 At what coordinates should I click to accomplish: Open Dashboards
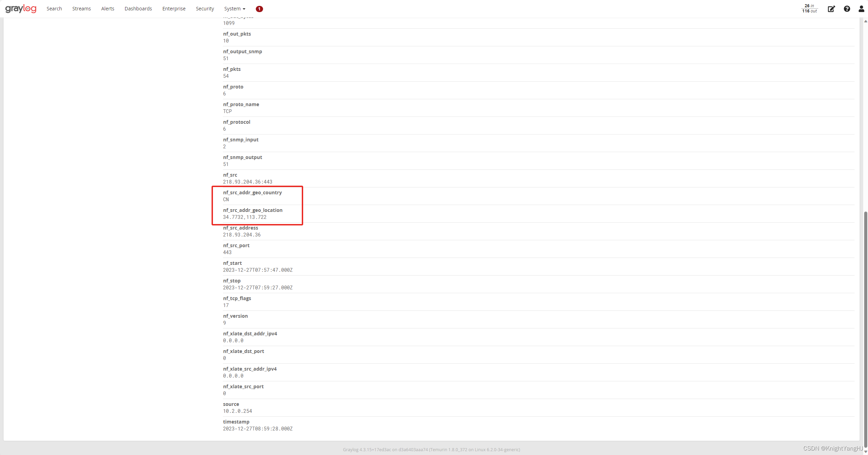pos(138,9)
